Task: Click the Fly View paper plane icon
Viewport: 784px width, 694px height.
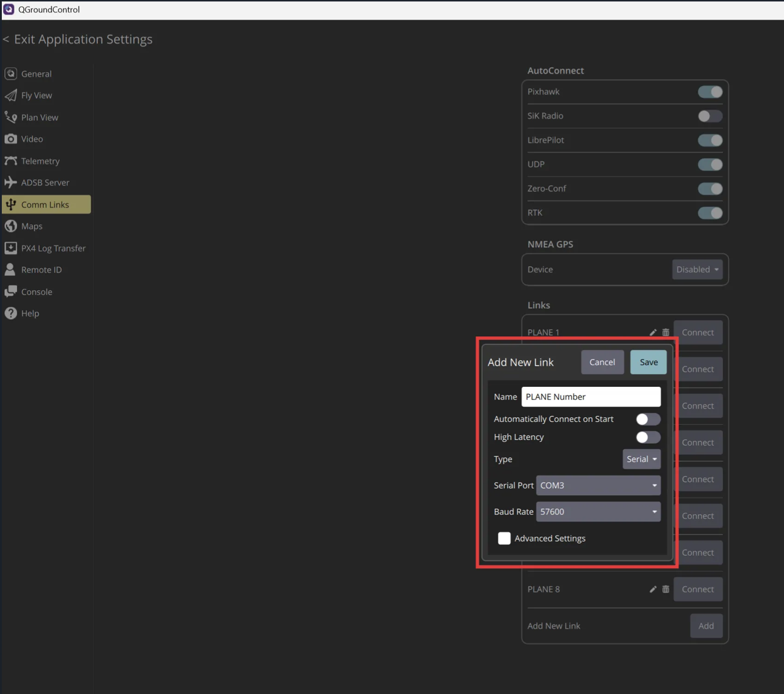Action: click(x=10, y=96)
